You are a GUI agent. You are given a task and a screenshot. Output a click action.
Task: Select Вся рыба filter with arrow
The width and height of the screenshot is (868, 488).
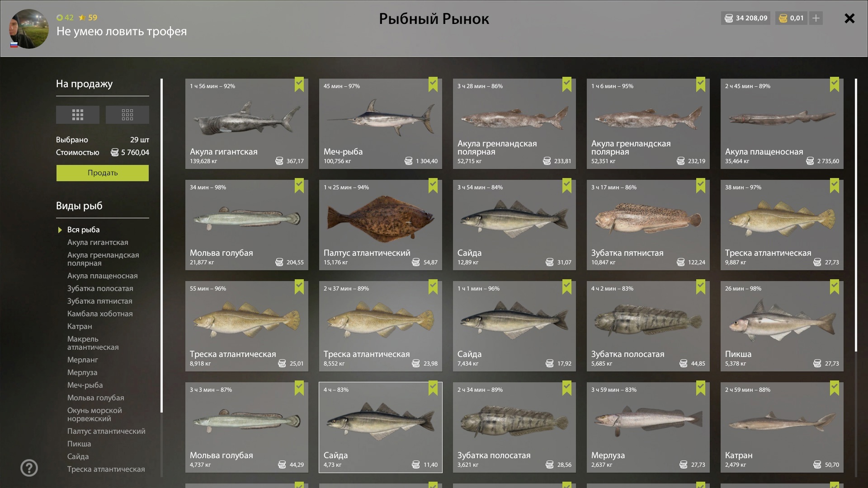click(84, 230)
